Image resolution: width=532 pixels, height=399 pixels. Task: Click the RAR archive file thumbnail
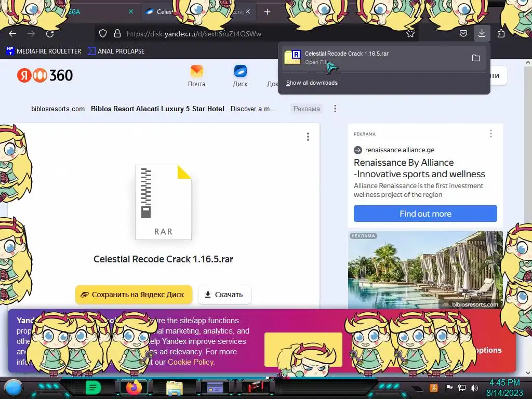(x=163, y=202)
